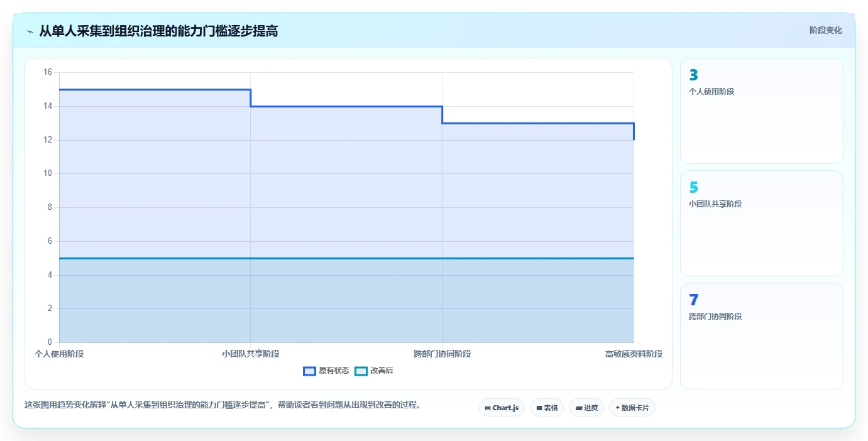Screen dimensions: 868x441
Task: Toggle the 原有状态 legend swatch
Action: (309, 371)
